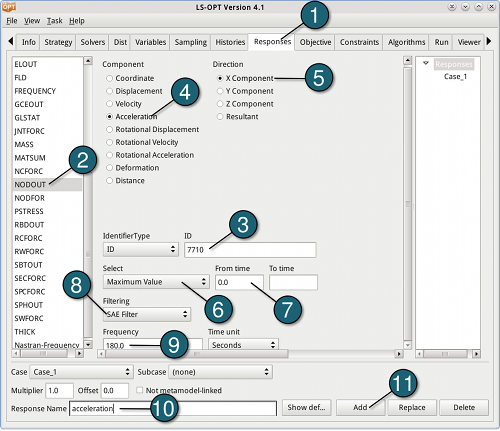
Task: Click the To time input field
Action: pyautogui.click(x=293, y=283)
